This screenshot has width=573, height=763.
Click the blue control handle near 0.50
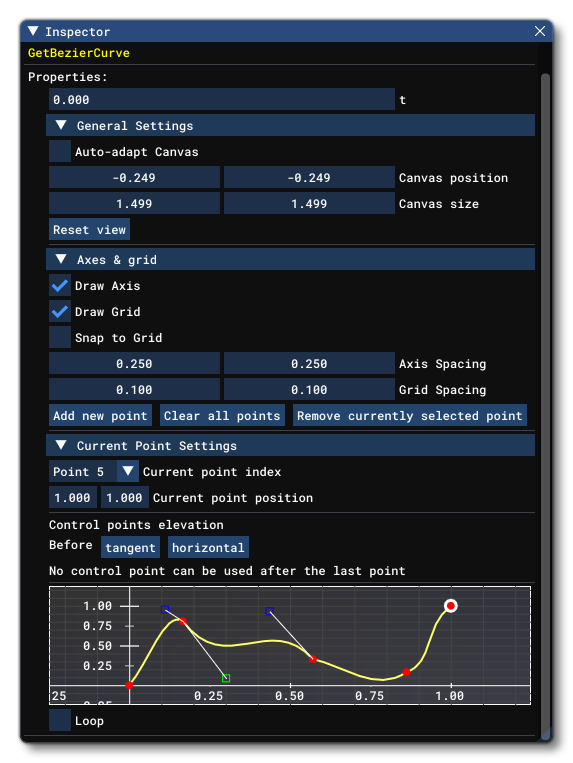(269, 611)
